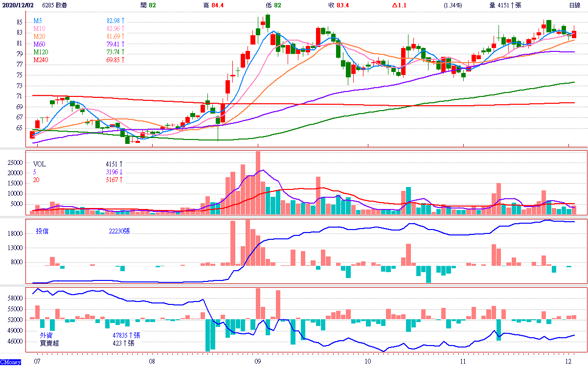Select the M5 moving average legend

(38, 21)
